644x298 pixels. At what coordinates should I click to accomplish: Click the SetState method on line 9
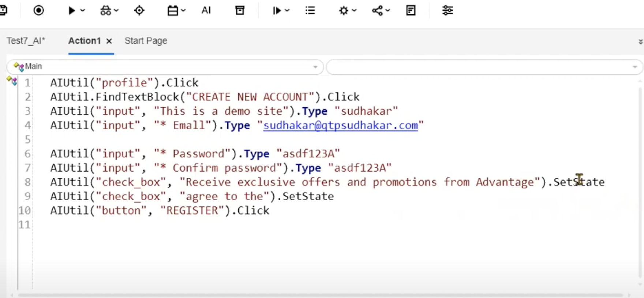coord(308,196)
